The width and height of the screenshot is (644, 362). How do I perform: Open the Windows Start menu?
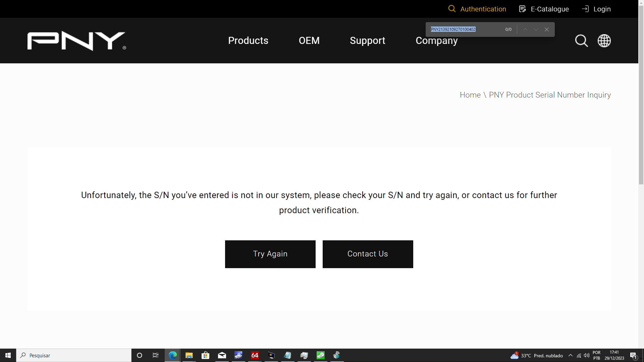click(x=8, y=355)
